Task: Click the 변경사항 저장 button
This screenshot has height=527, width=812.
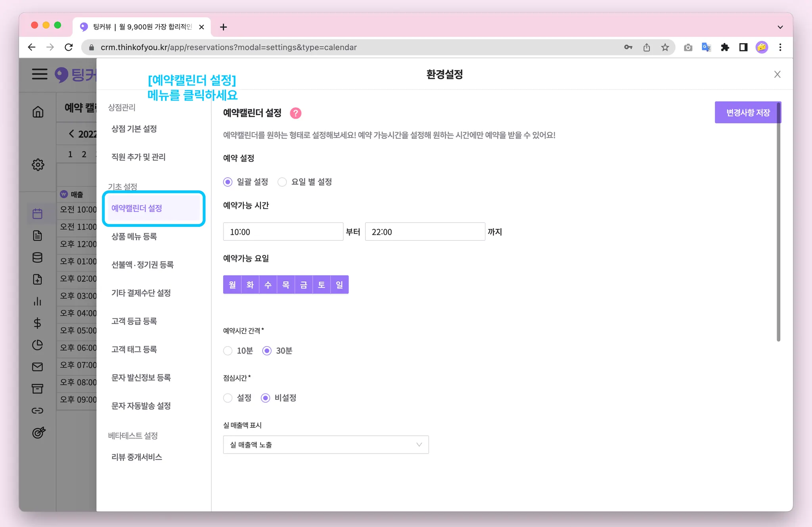Action: click(747, 113)
